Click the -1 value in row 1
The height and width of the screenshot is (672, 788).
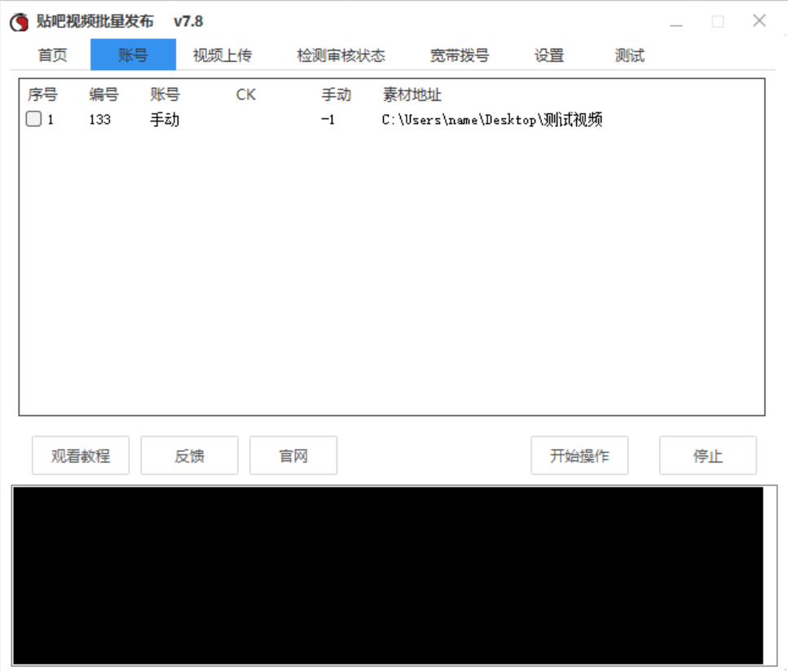(x=328, y=120)
